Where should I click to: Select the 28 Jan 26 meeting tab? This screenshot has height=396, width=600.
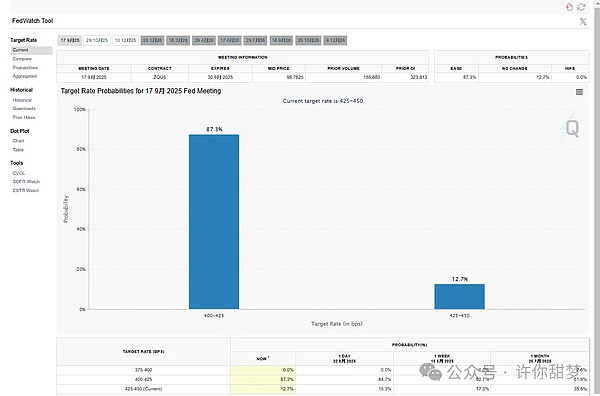[x=152, y=40]
